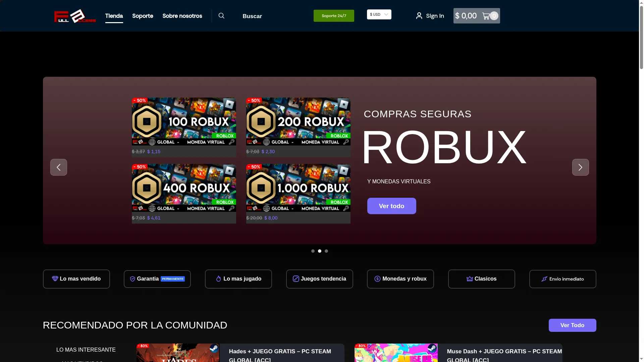Open the Tienda menu
Viewport: 644px width, 362px height.
114,16
